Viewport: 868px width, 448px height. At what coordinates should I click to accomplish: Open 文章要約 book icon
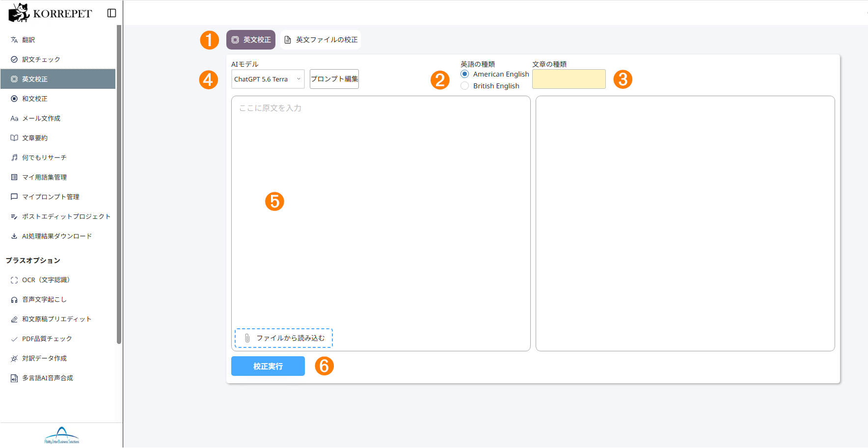[x=14, y=138]
